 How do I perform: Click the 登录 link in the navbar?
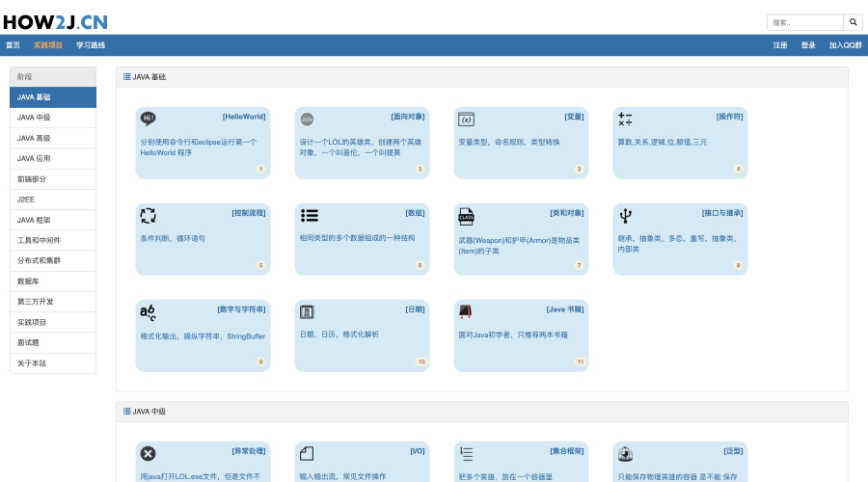(x=808, y=45)
